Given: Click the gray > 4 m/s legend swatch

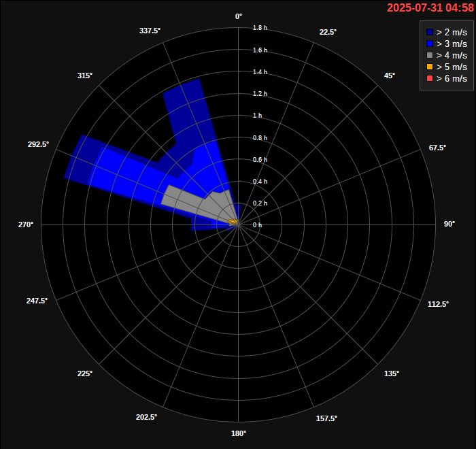Looking at the screenshot, I should pos(430,55).
